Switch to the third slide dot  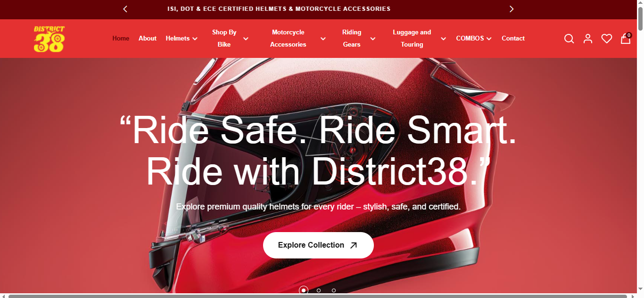coord(334,290)
